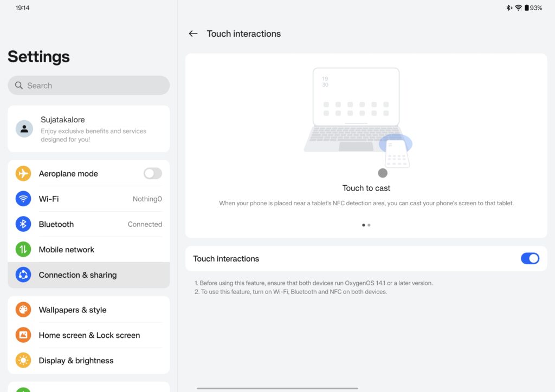Tap the yellow Display & brightness sun icon
This screenshot has height=392, width=555.
coord(23,361)
